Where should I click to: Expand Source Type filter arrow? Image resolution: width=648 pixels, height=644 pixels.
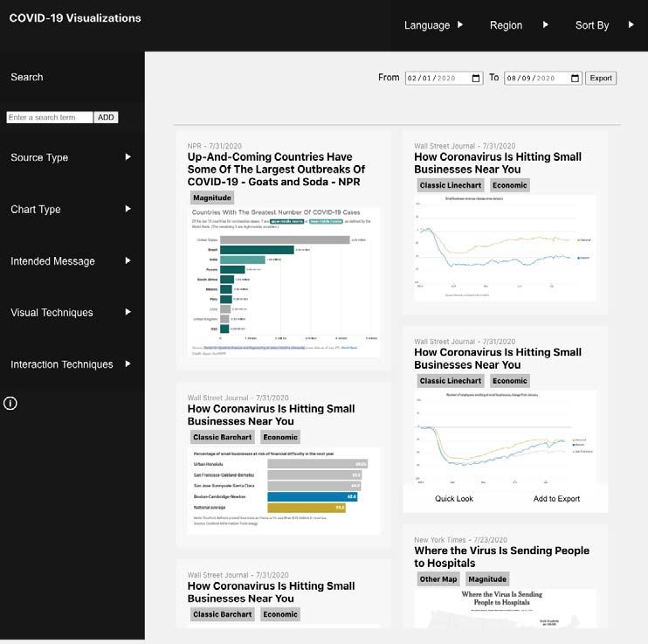pos(128,156)
